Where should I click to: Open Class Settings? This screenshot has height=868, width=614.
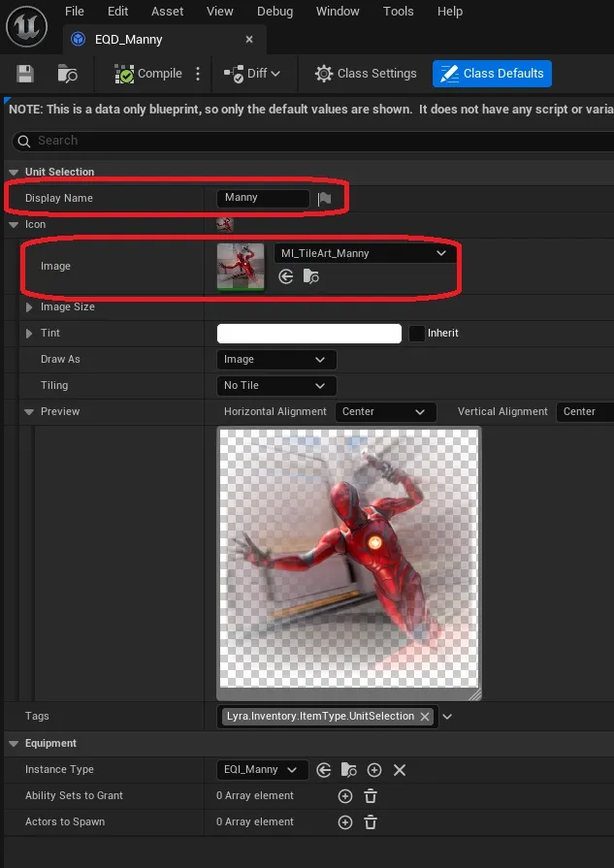tap(366, 74)
